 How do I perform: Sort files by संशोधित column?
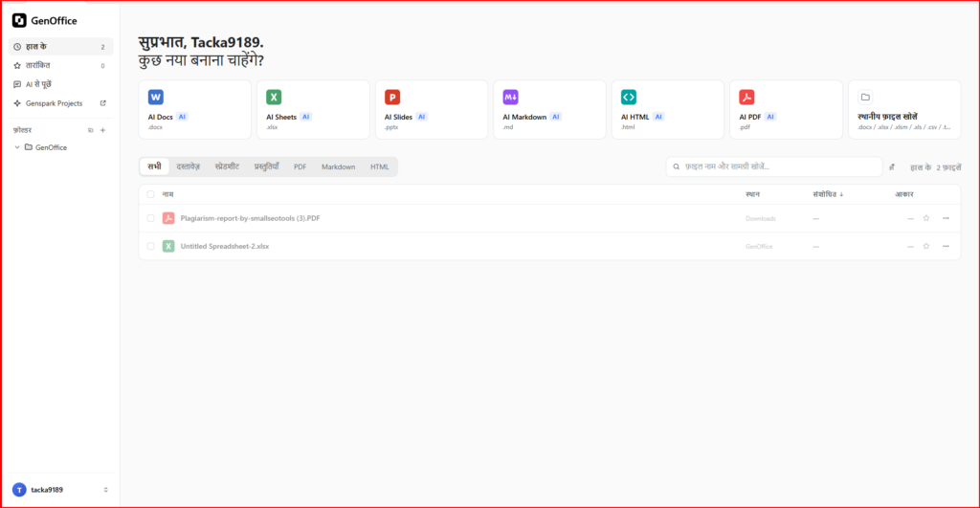(x=828, y=194)
